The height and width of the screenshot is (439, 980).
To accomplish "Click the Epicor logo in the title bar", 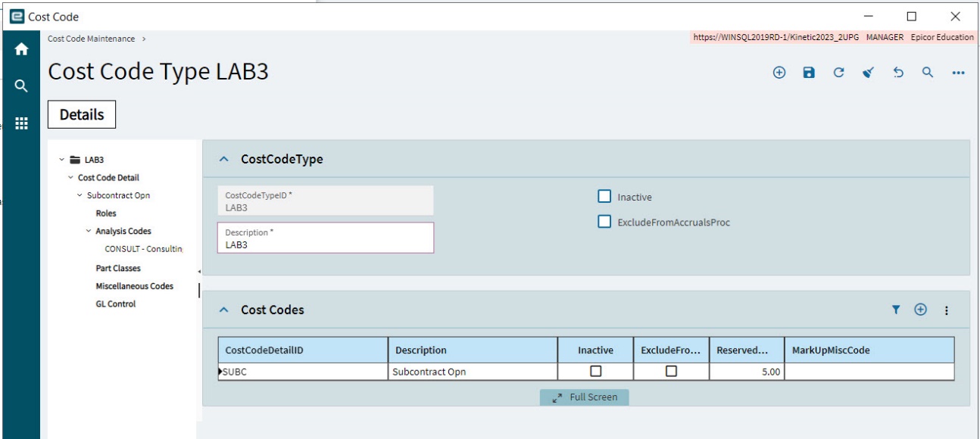I will tap(17, 16).
